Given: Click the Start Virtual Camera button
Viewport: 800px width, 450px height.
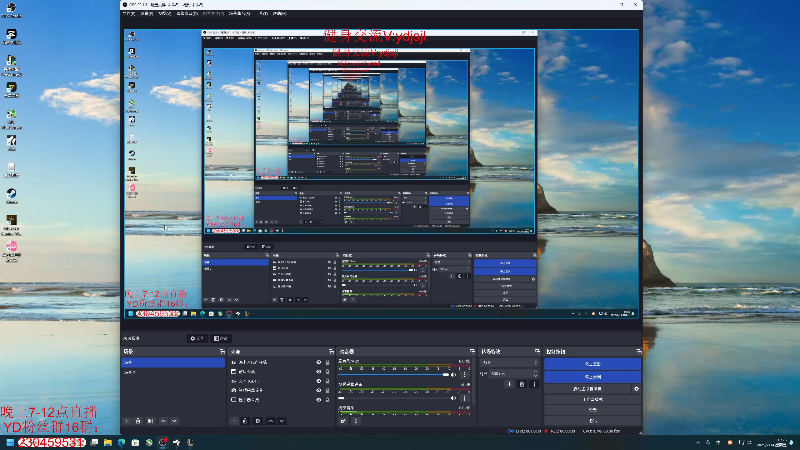Looking at the screenshot, I should pyautogui.click(x=587, y=389).
